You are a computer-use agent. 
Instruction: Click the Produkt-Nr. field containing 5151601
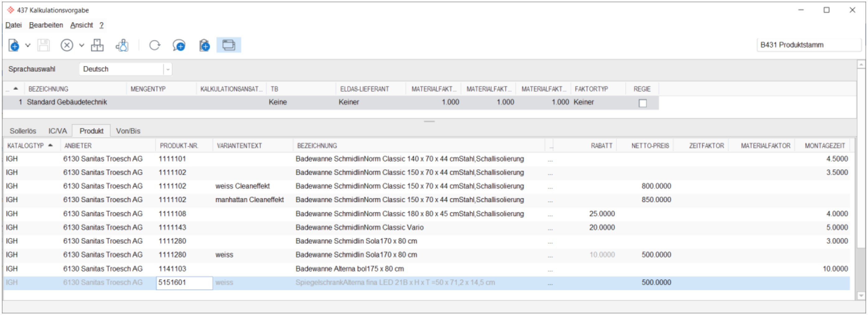(184, 283)
